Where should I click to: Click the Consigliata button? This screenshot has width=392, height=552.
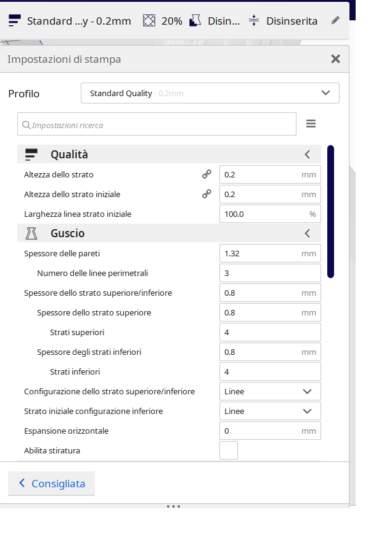[51, 484]
